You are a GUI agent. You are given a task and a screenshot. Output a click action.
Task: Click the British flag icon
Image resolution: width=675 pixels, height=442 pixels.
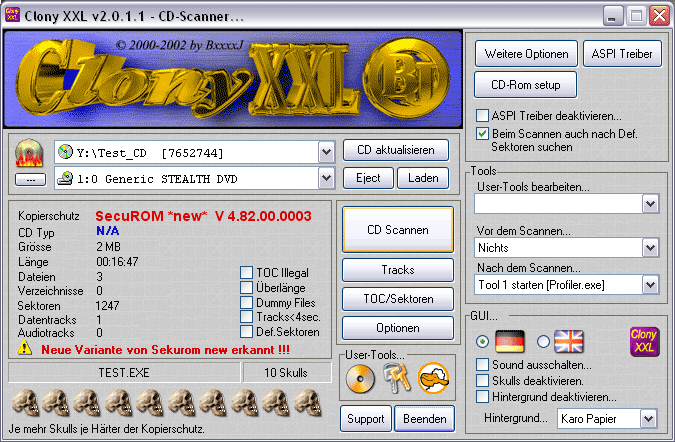tap(569, 342)
